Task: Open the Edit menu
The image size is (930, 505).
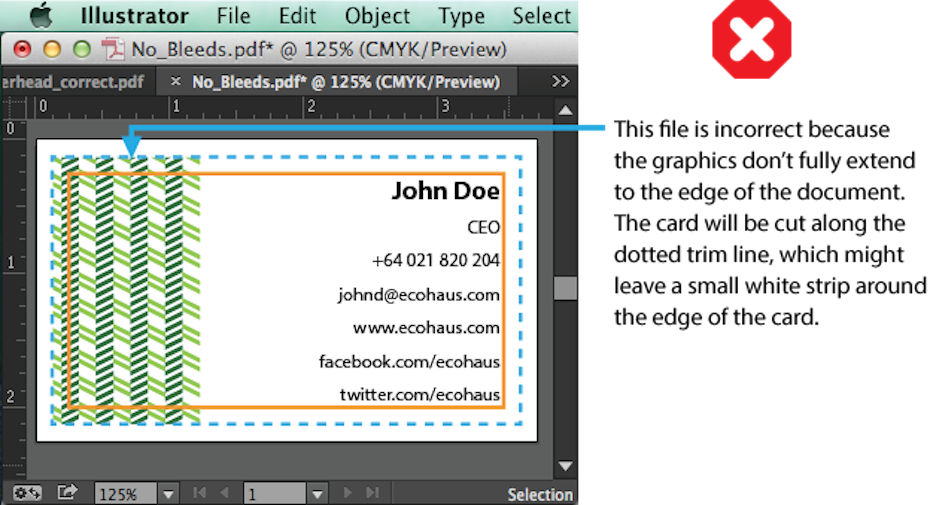Action: point(297,16)
